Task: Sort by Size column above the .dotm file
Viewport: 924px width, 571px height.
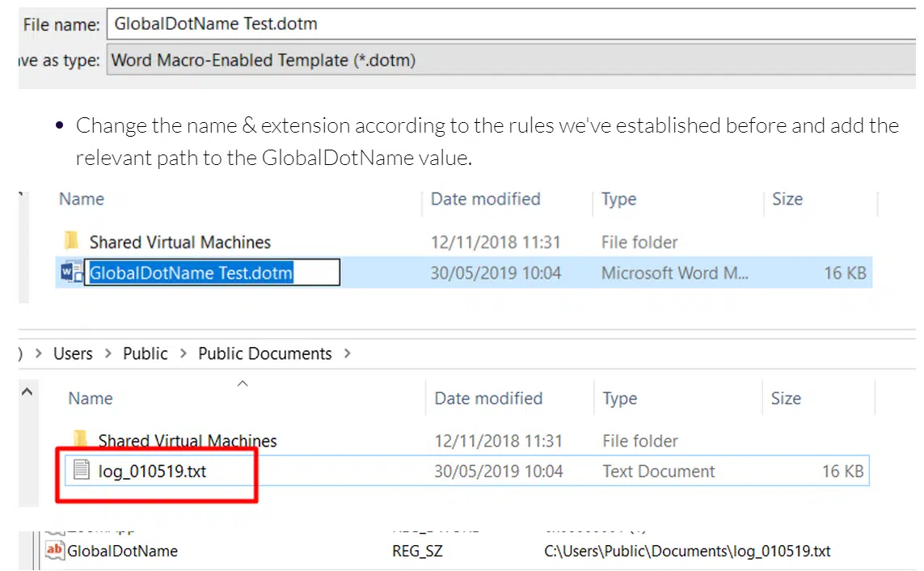Action: click(x=787, y=199)
